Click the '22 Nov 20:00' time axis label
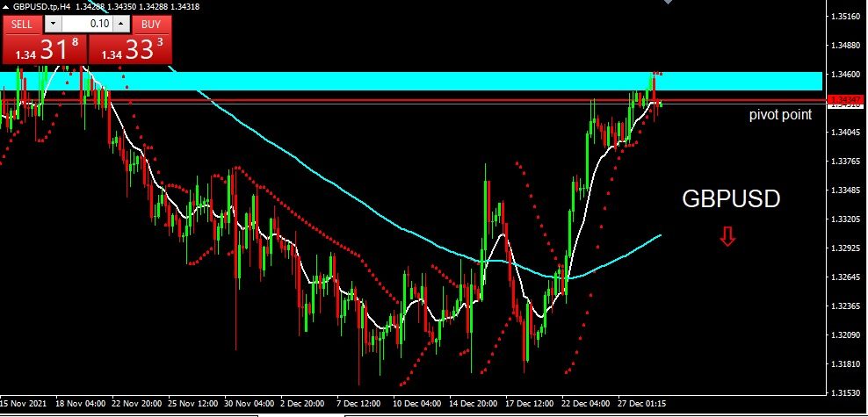The width and height of the screenshot is (868, 417). 137,404
